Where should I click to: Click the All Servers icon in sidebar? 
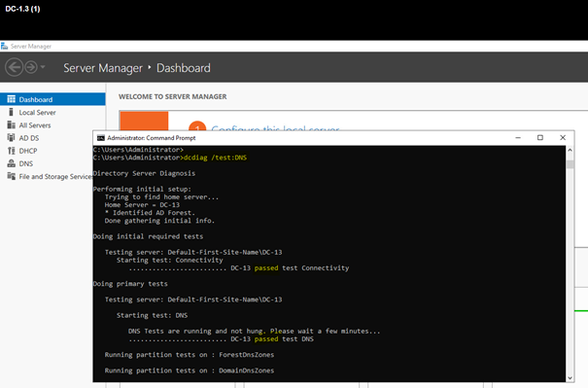(12, 124)
